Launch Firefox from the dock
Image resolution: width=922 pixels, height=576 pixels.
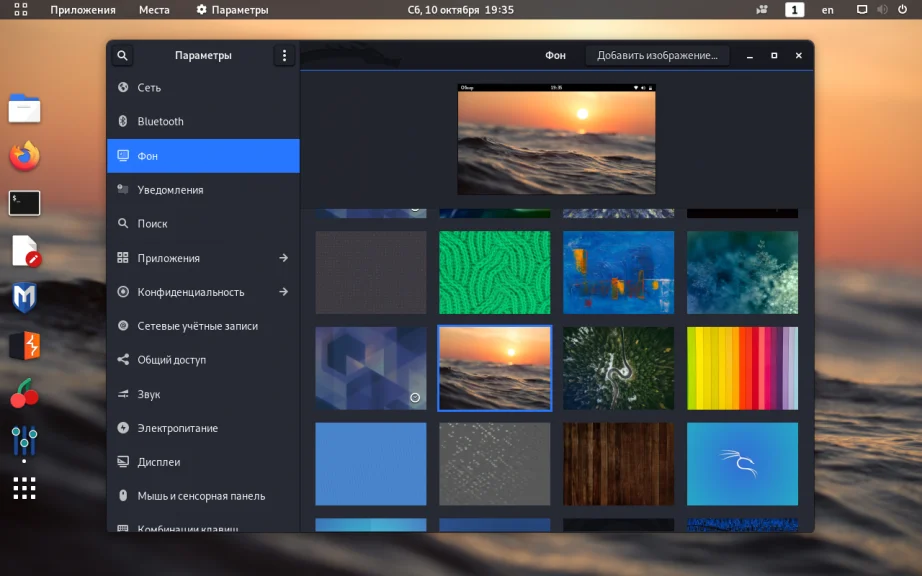[x=25, y=156]
